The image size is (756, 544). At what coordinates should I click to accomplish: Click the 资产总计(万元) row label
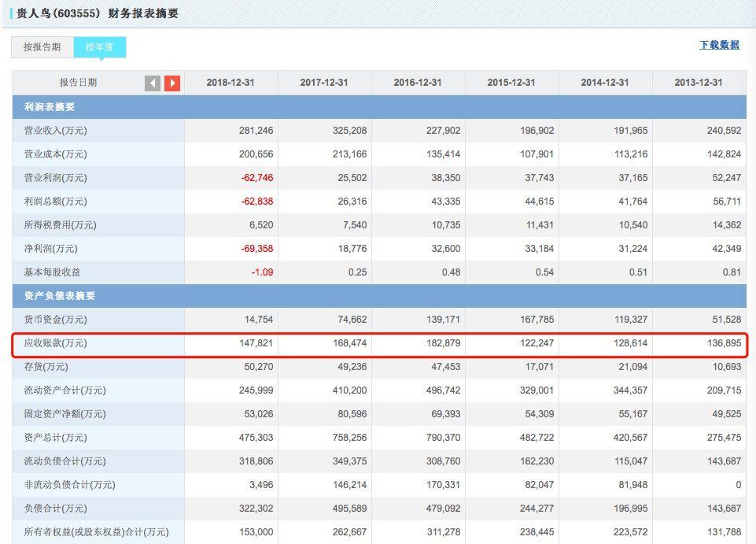(x=55, y=438)
